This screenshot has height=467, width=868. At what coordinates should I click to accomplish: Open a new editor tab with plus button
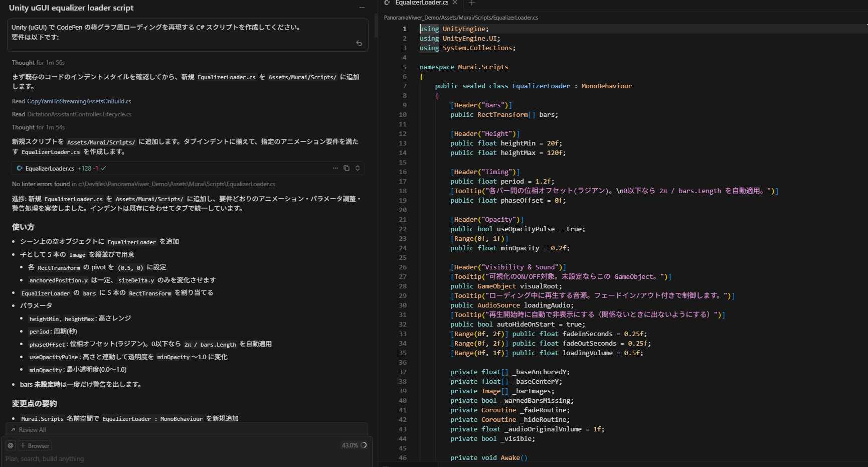coord(471,4)
